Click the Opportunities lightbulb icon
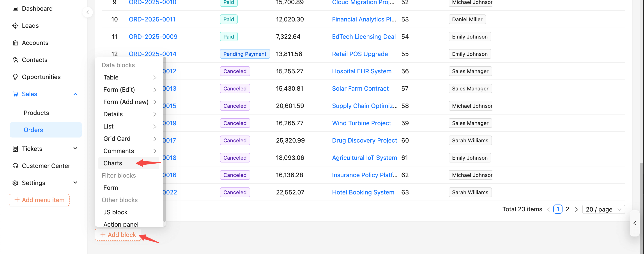This screenshot has width=644, height=254. [15, 77]
